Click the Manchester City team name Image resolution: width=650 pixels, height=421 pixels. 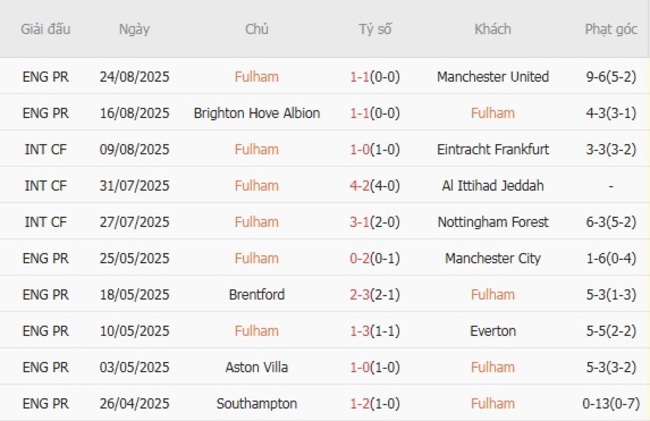click(x=493, y=258)
